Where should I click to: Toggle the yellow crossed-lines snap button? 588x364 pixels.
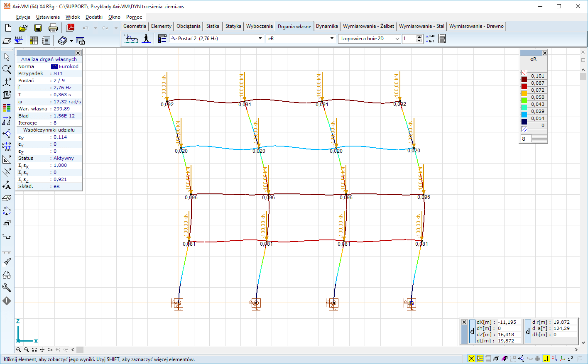[471, 359]
